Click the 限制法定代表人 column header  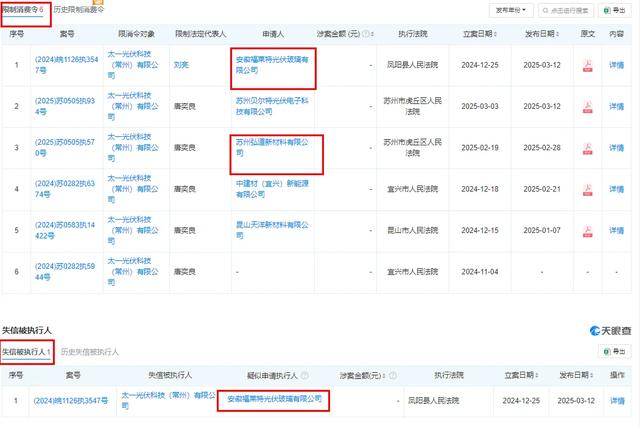(200, 34)
